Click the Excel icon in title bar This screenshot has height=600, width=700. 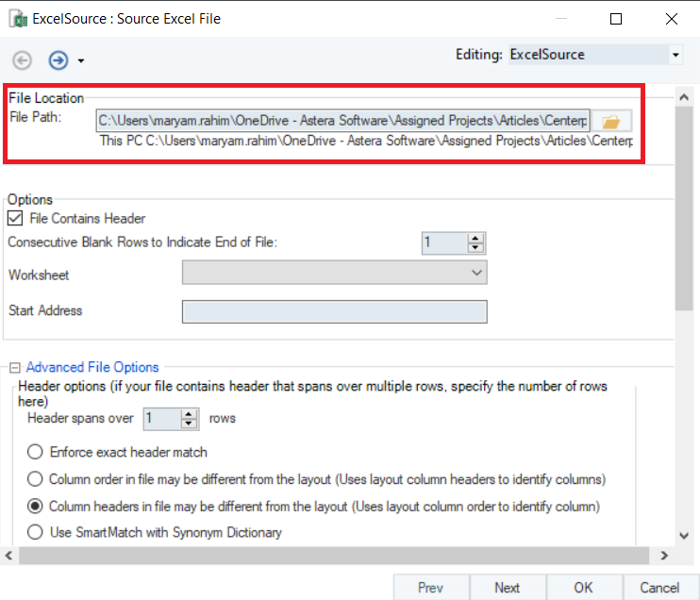tap(17, 19)
